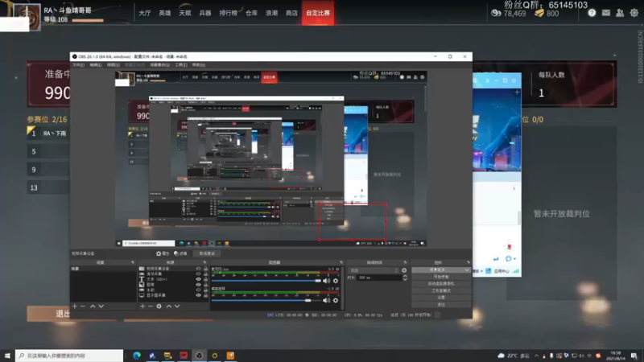Viewport: 644px width, 362px height.
Task: Open scene transition properties gear
Action: click(x=404, y=270)
